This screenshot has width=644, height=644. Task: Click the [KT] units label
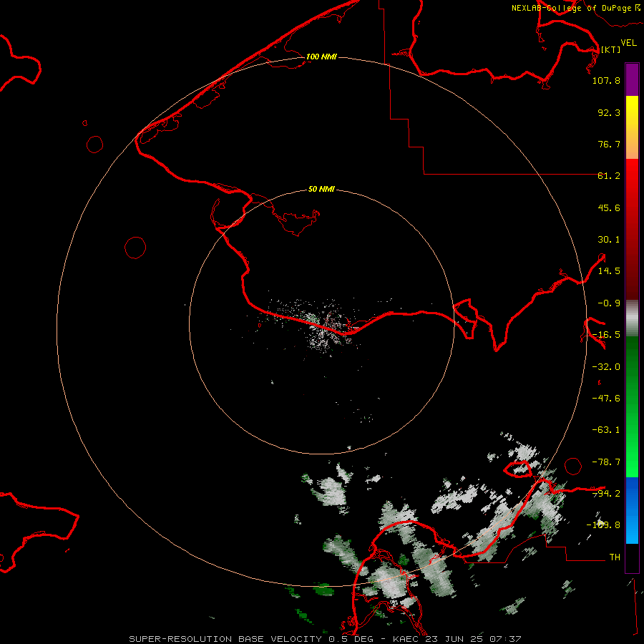[611, 49]
